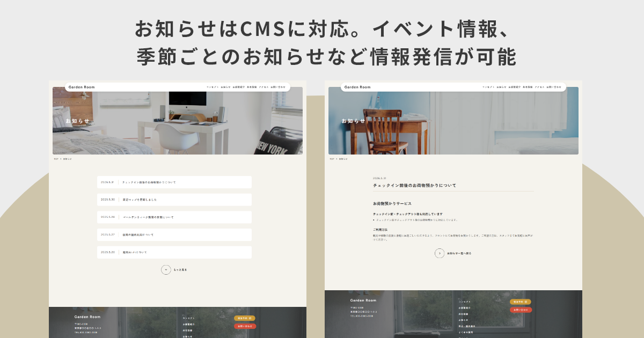This screenshot has height=338, width=644.
Task: Open お部屋紹介 in the left page navigation
Action: pyautogui.click(x=239, y=87)
